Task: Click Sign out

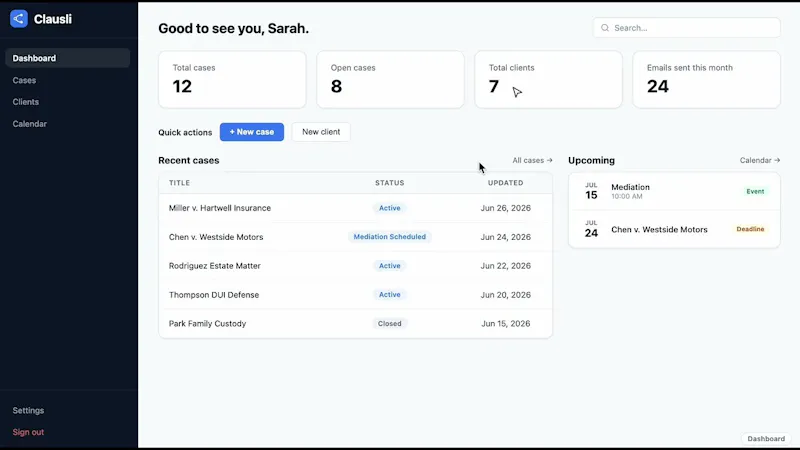Action: pyautogui.click(x=28, y=432)
